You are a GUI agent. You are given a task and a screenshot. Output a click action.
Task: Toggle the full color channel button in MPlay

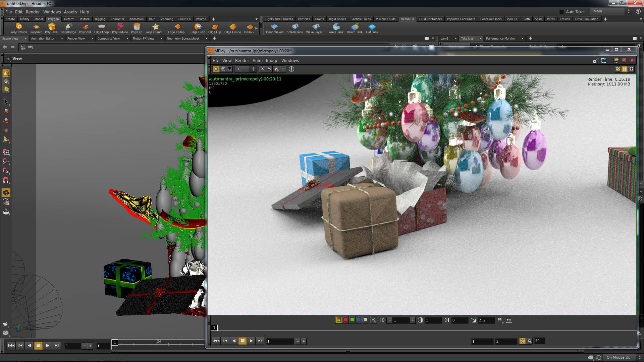point(339,320)
